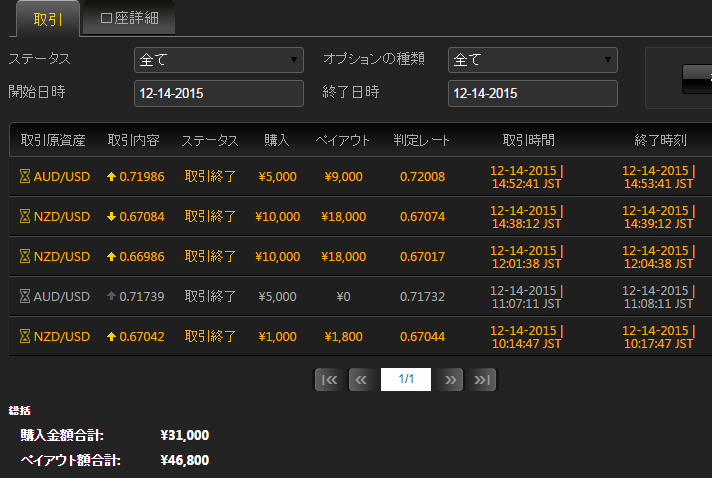Screen dimensions: 712x478
Task: Click the 取引内容 column header
Action: pyautogui.click(x=134, y=140)
